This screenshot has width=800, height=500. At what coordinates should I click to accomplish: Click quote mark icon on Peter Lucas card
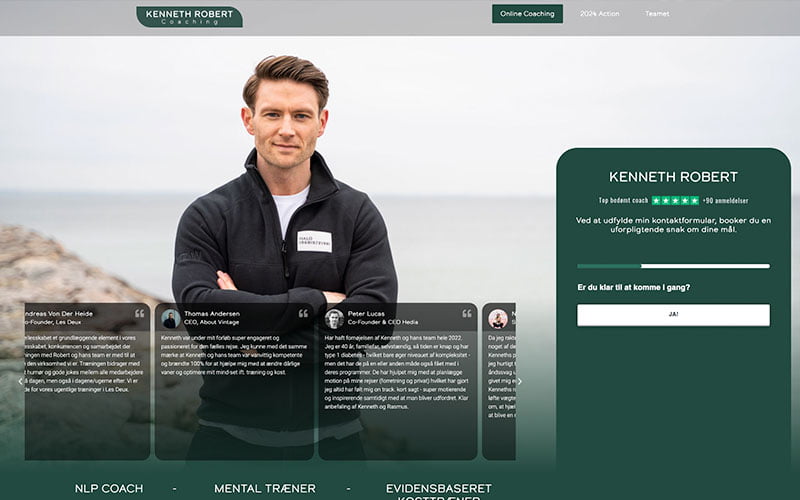point(466,314)
